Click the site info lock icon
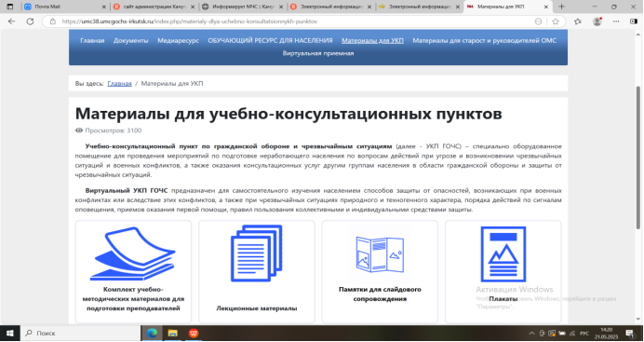 click(x=52, y=21)
